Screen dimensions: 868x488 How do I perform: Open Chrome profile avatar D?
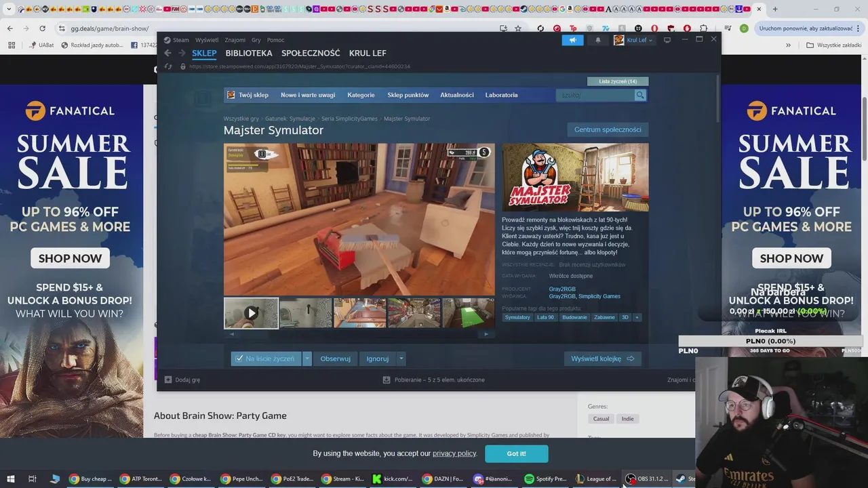point(744,28)
